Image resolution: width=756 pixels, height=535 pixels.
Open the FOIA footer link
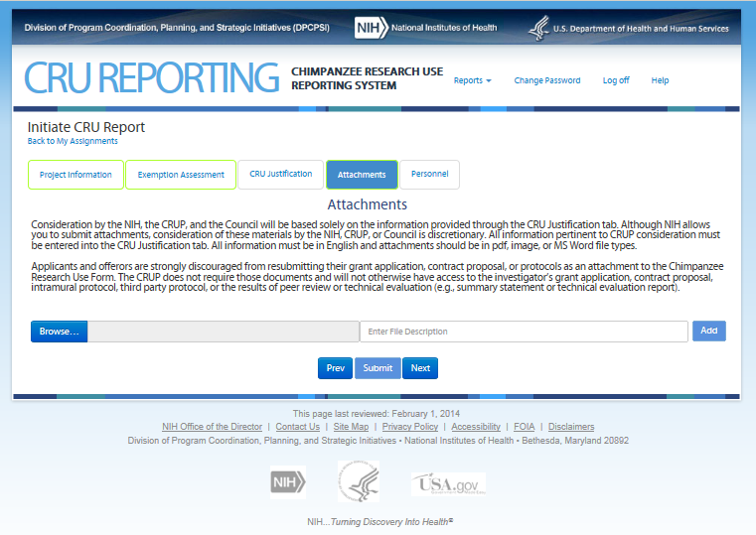pyautogui.click(x=525, y=427)
